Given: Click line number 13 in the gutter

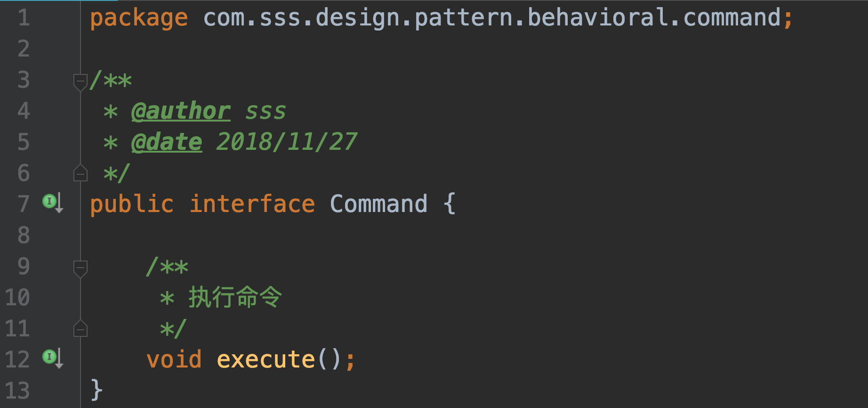Looking at the screenshot, I should (17, 391).
